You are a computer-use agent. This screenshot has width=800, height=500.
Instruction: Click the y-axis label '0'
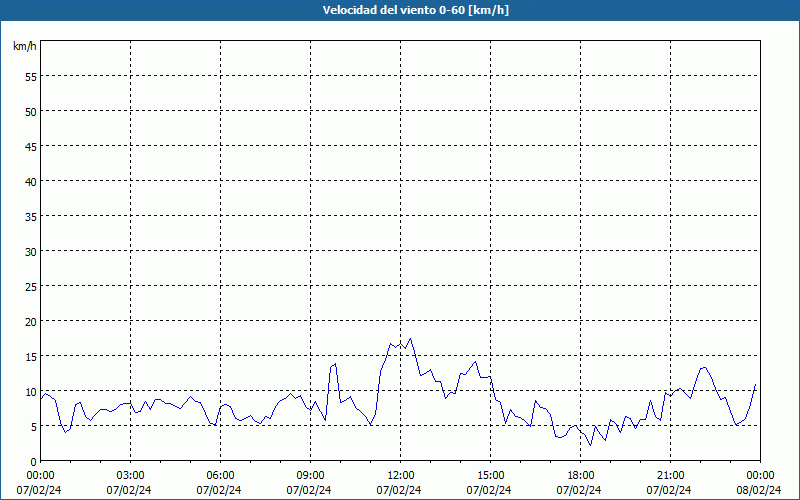(x=34, y=462)
